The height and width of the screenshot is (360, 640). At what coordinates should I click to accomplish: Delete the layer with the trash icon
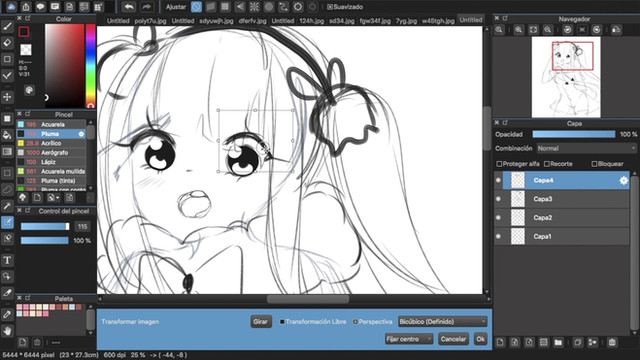(612, 342)
